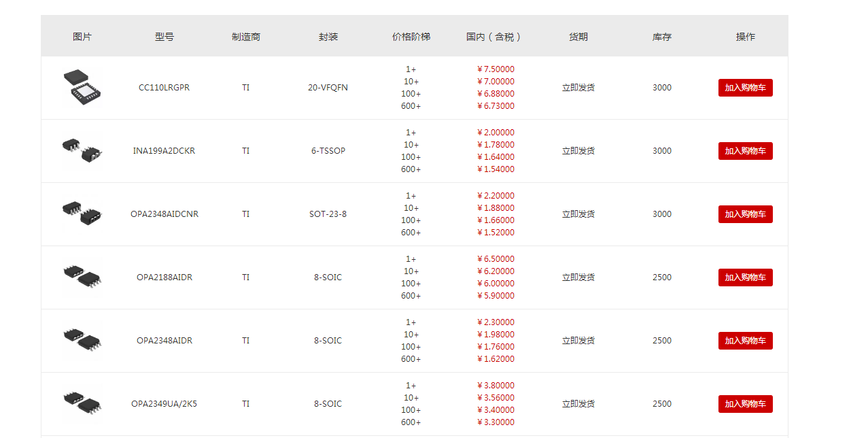Add OPA2349UA/2K5 to the shopping cart
Viewport: 868px width, 438px height.
tap(745, 404)
